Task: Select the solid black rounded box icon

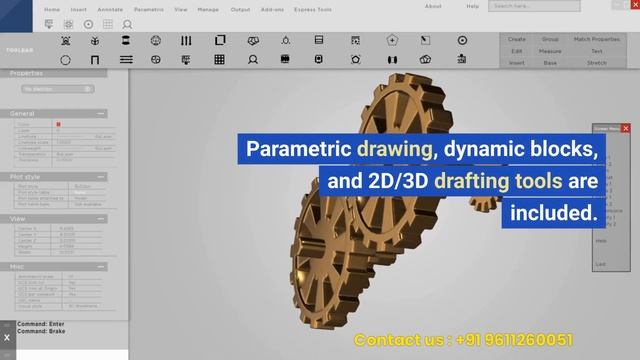Action: (x=285, y=59)
